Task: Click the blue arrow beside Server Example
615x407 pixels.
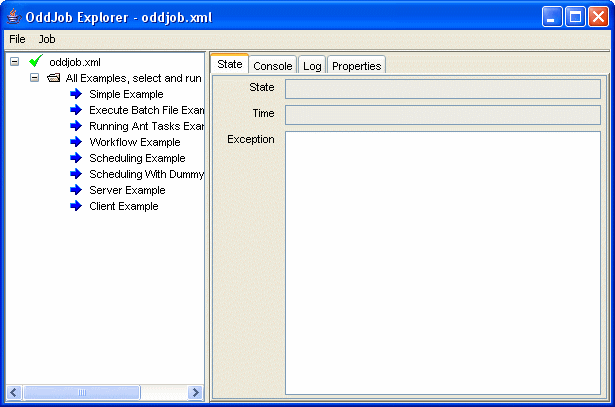Action: (77, 190)
